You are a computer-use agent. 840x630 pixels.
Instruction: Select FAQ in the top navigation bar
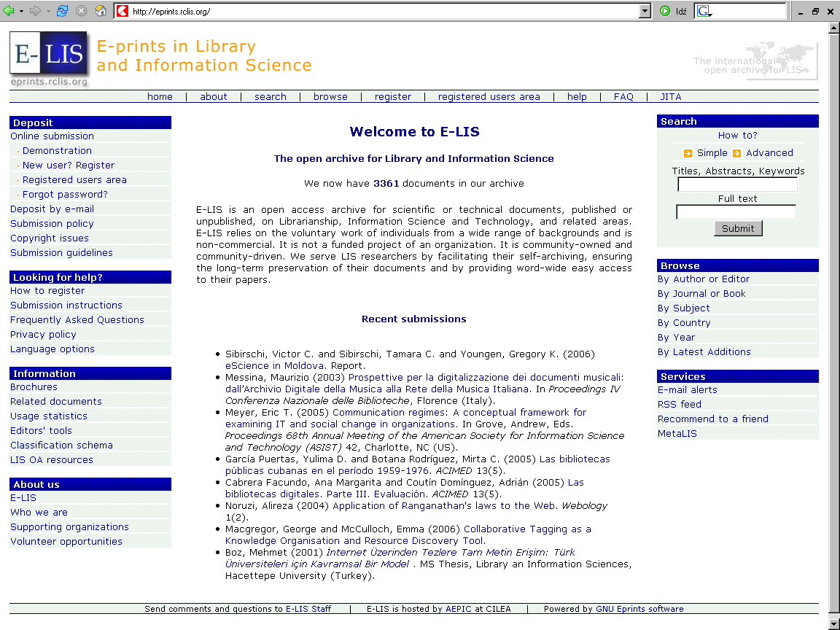click(623, 96)
